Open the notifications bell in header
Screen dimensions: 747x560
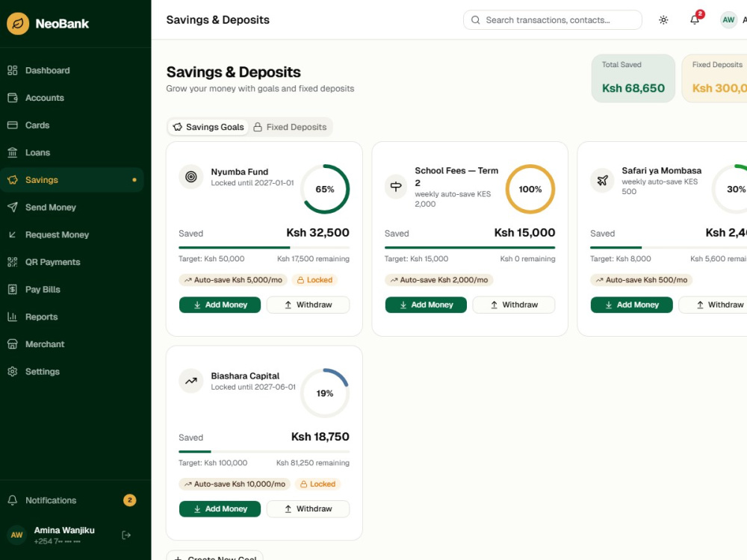tap(695, 20)
